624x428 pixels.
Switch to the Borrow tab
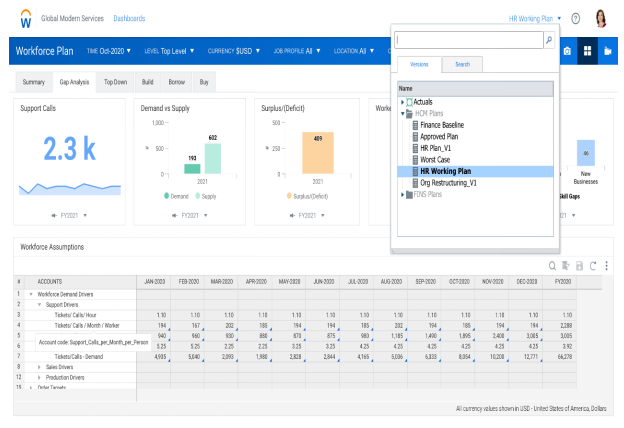pyautogui.click(x=177, y=82)
